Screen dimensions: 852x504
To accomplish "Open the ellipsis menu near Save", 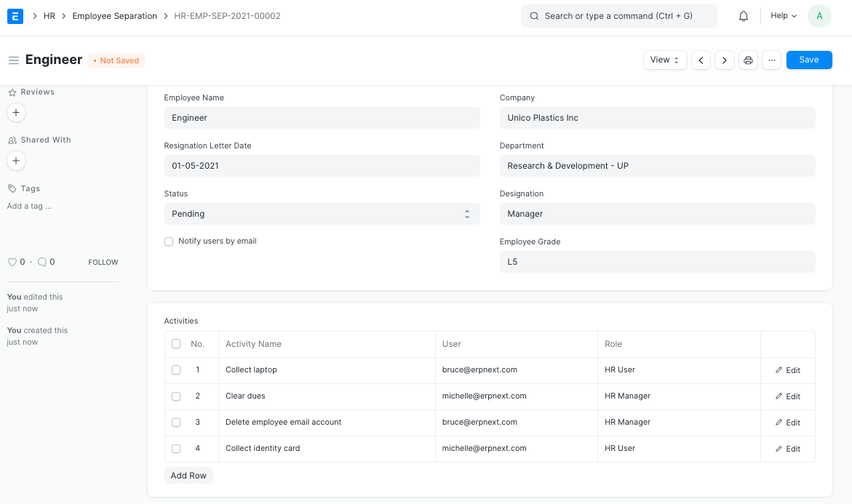I will point(771,60).
